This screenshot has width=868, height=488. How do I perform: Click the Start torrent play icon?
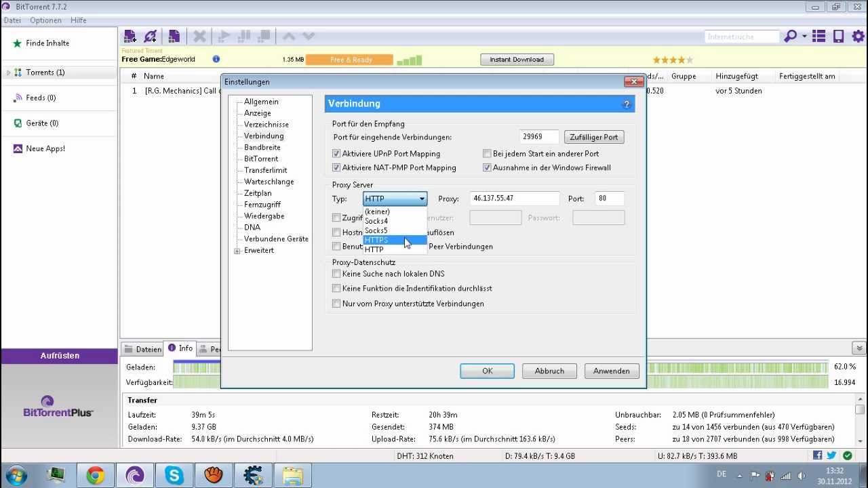point(223,37)
